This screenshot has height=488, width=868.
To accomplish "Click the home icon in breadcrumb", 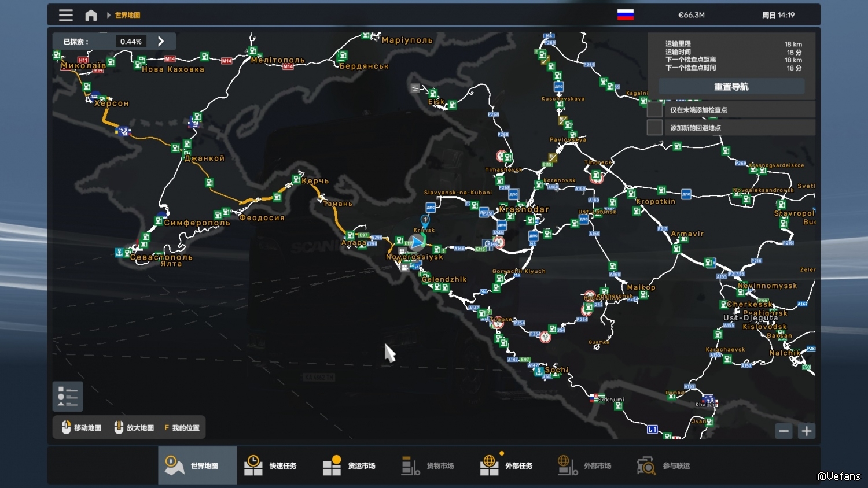I will pyautogui.click(x=91, y=15).
